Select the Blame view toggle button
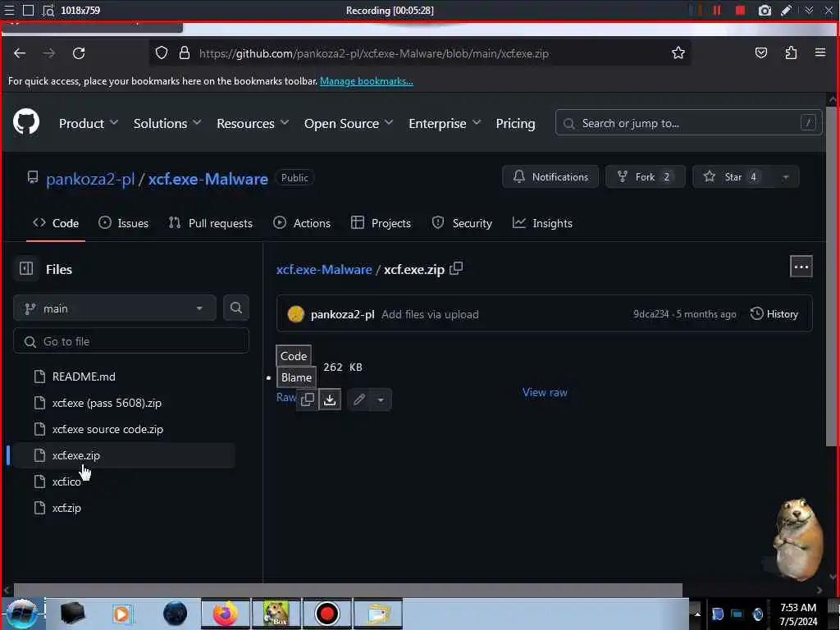The image size is (840, 630). tap(296, 377)
